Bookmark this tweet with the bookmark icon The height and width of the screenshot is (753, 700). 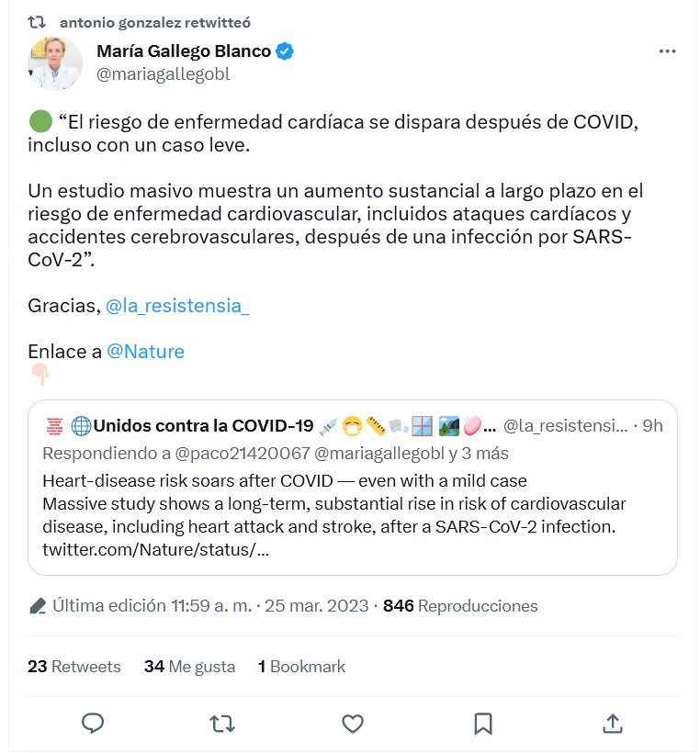483,724
